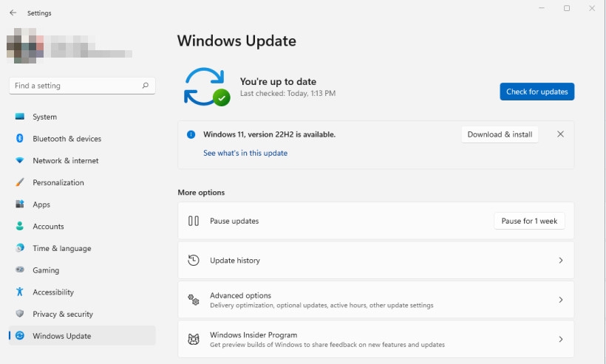
Task: Click the Time & language globe icon
Action: 20,248
